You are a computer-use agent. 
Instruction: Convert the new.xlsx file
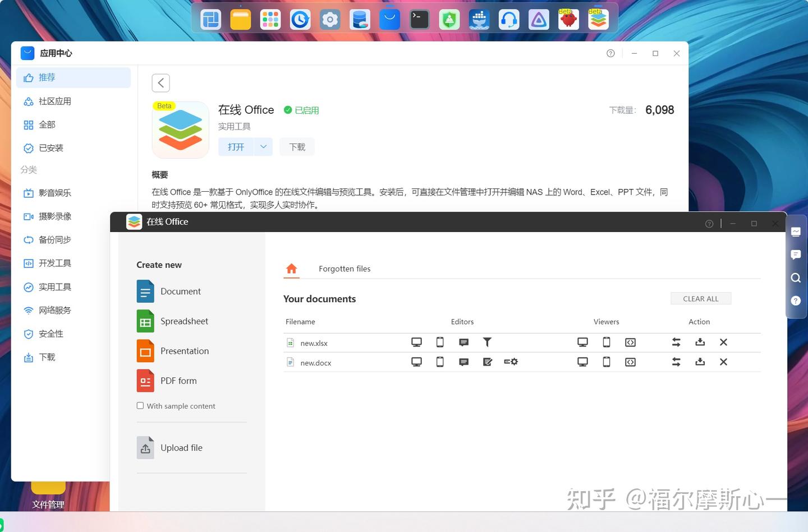point(676,342)
